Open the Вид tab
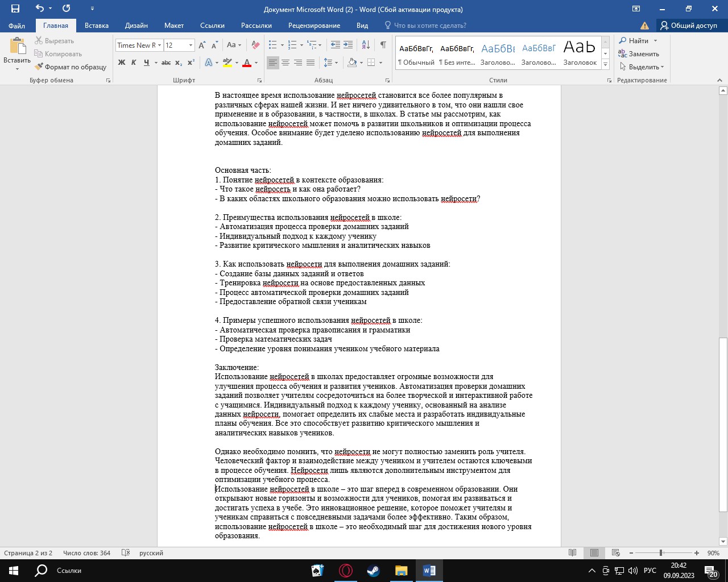The height and width of the screenshot is (582, 728). 362,26
